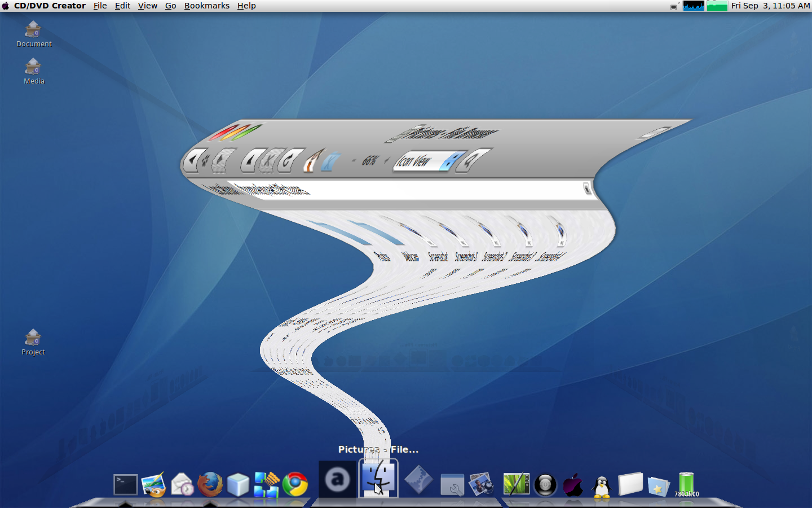Click the round black speaker dock icon
The height and width of the screenshot is (508, 812).
click(x=545, y=485)
